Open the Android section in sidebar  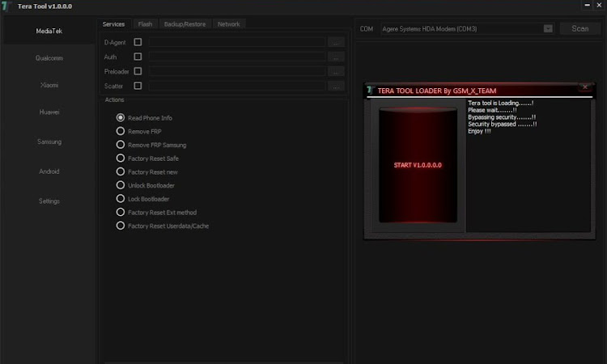[49, 171]
